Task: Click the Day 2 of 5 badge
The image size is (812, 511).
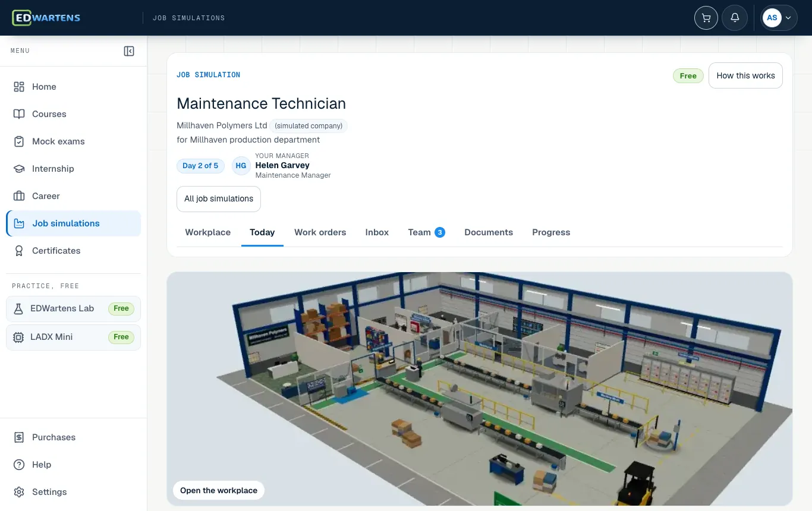Action: click(x=200, y=166)
